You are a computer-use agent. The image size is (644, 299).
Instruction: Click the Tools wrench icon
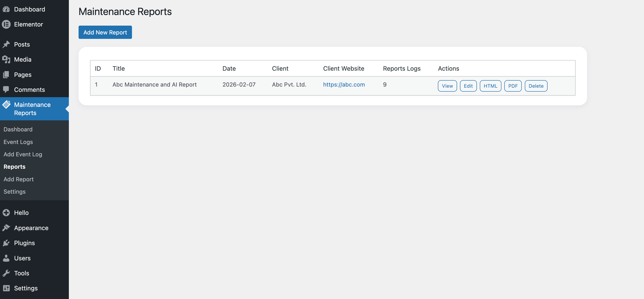pos(6,273)
